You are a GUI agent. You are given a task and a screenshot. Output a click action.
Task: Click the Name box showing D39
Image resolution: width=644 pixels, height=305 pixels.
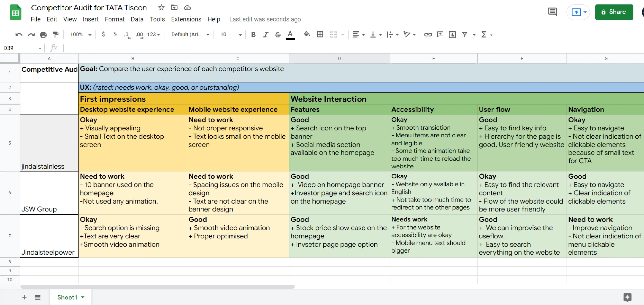tap(22, 48)
